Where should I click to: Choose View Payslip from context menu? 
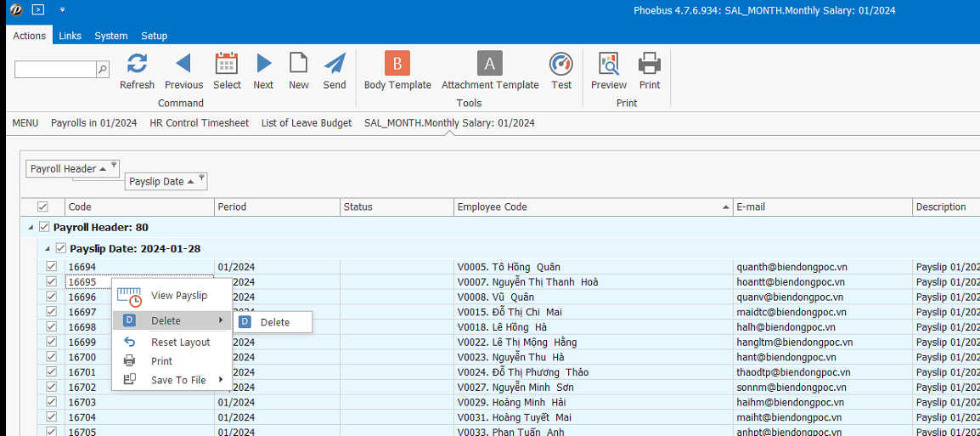[x=178, y=296]
